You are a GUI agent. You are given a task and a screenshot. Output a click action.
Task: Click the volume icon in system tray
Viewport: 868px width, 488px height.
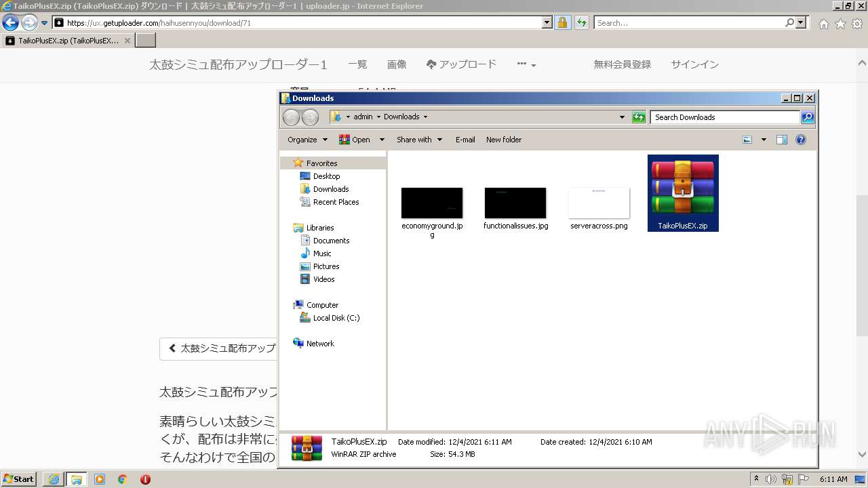[x=771, y=479]
